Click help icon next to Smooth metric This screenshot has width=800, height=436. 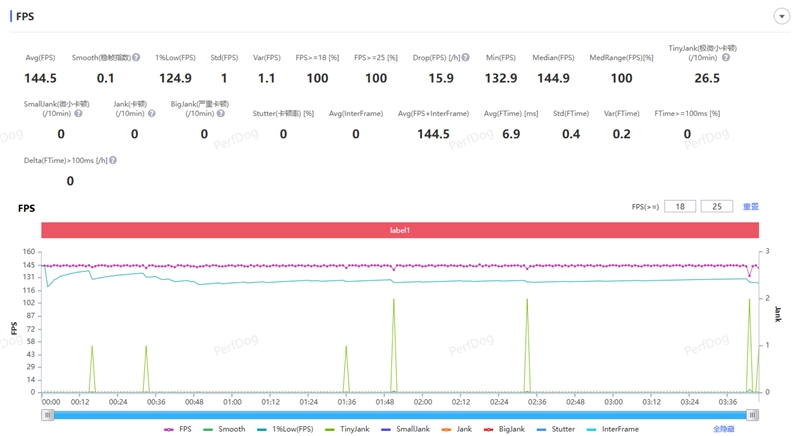point(136,58)
